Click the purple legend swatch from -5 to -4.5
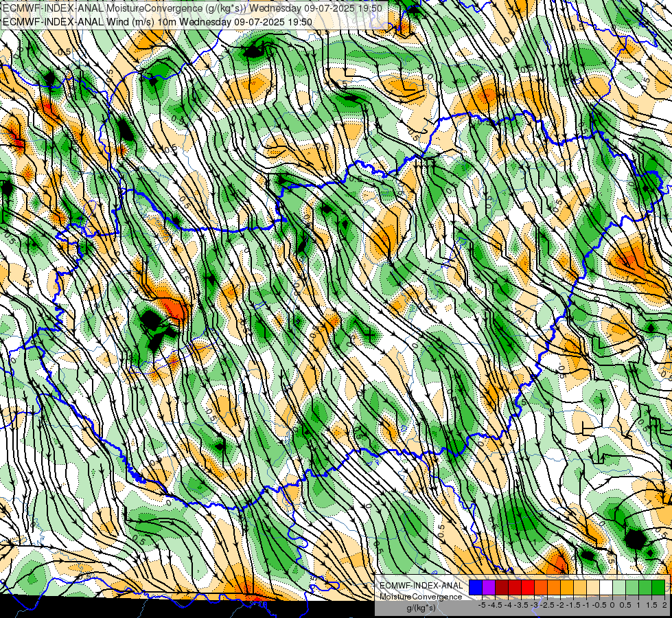 [489, 588]
